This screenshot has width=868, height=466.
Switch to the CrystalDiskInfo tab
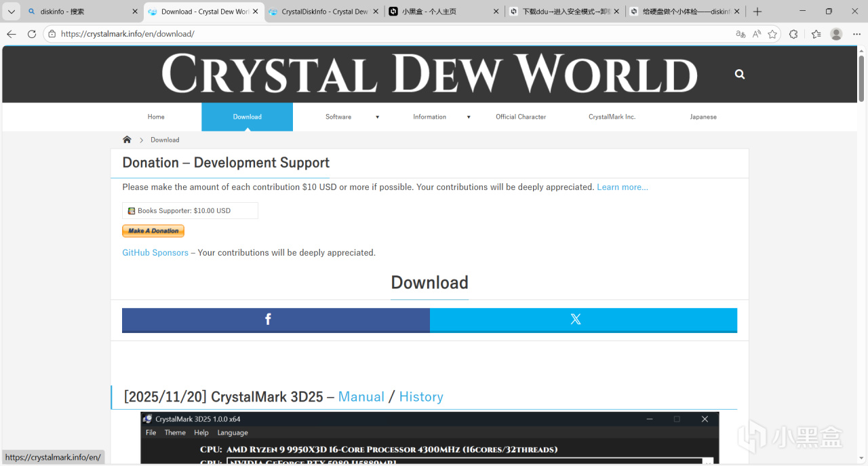click(x=324, y=12)
